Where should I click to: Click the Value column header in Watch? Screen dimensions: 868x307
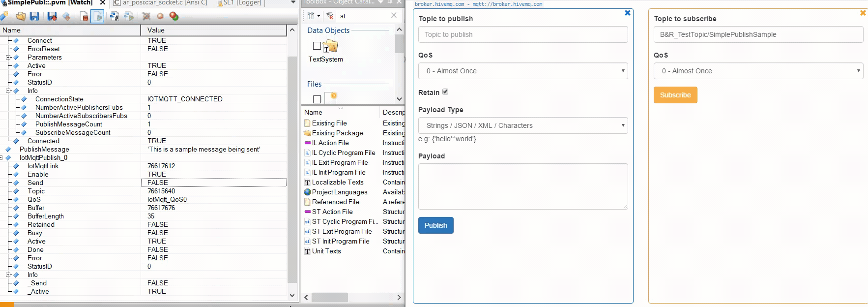(214, 30)
